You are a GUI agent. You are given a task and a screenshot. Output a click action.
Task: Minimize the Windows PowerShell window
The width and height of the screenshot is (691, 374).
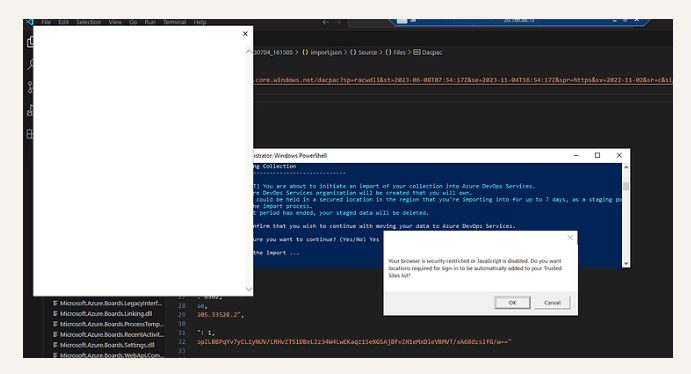click(576, 156)
